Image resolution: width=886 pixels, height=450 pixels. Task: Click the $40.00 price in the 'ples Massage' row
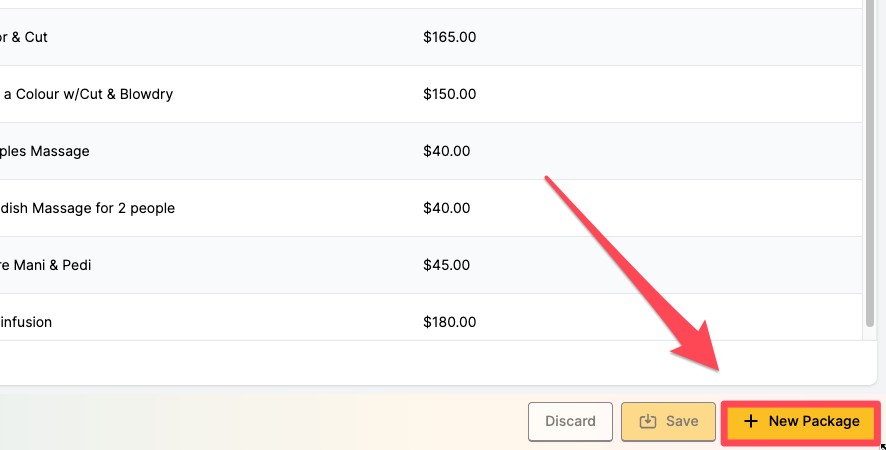[x=445, y=151]
